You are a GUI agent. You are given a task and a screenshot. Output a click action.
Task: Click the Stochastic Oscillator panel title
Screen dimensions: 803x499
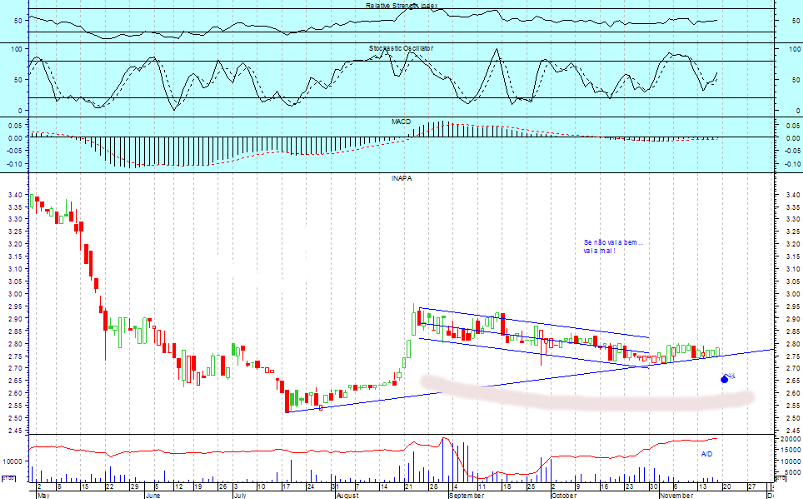point(401,48)
